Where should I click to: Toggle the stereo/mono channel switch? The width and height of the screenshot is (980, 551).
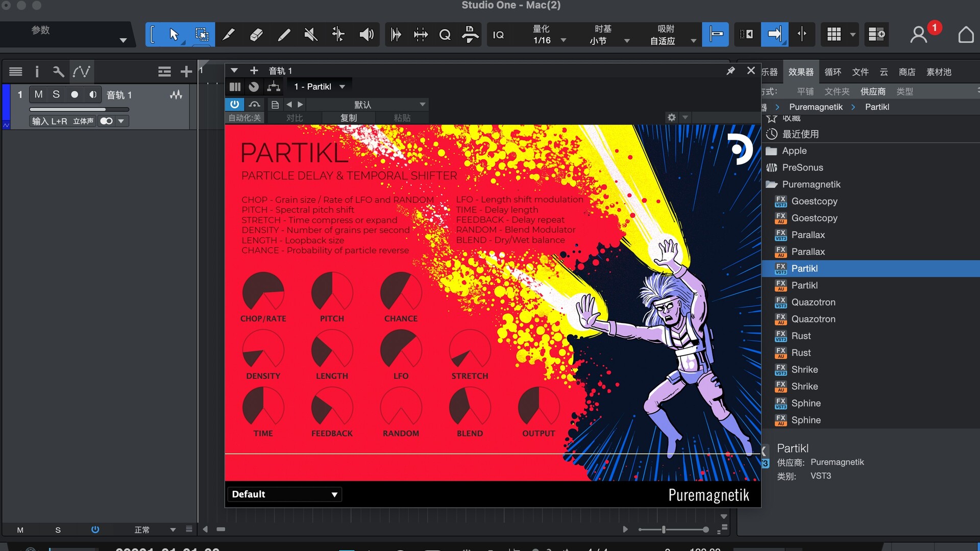coord(106,121)
